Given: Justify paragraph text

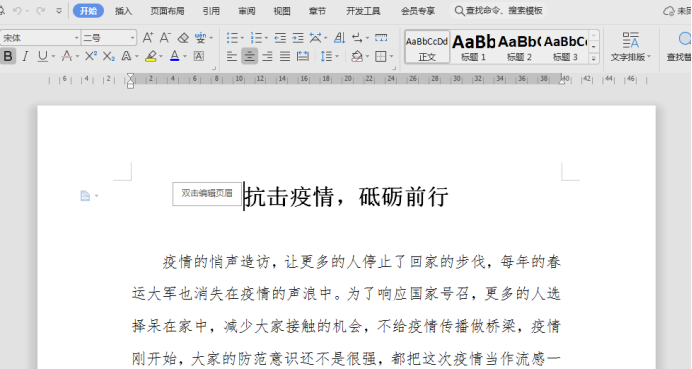Looking at the screenshot, I should click(x=285, y=56).
